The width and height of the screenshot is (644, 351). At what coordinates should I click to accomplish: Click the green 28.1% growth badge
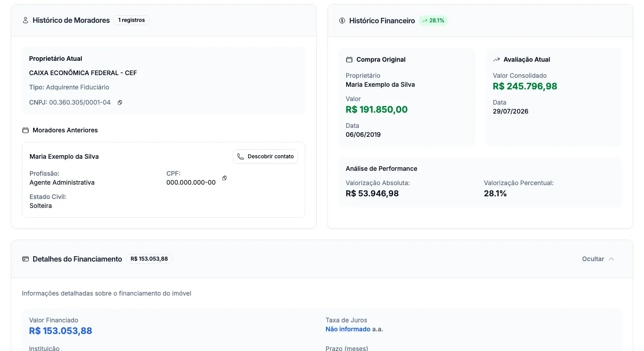click(x=433, y=21)
